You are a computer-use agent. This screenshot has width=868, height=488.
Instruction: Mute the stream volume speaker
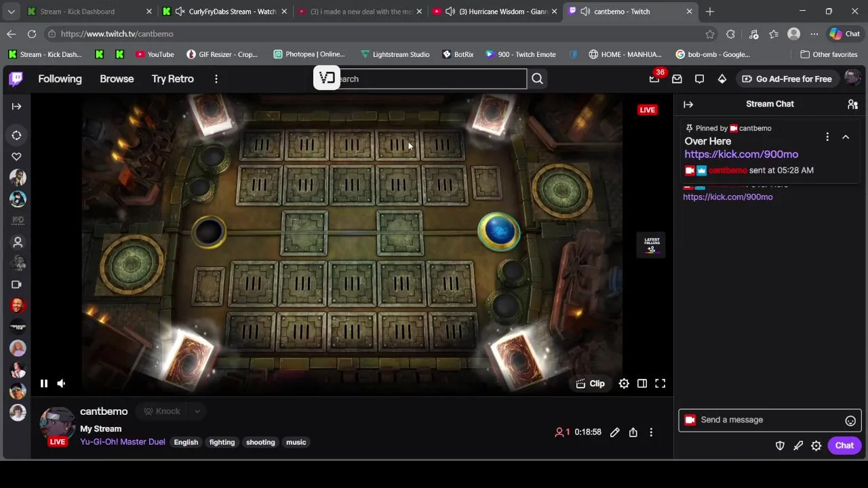pyautogui.click(x=61, y=384)
